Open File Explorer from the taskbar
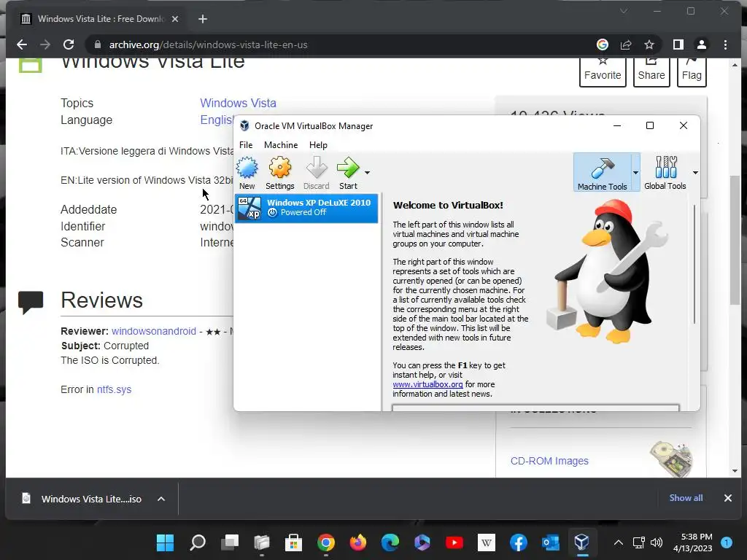This screenshot has height=560, width=747. point(262,542)
